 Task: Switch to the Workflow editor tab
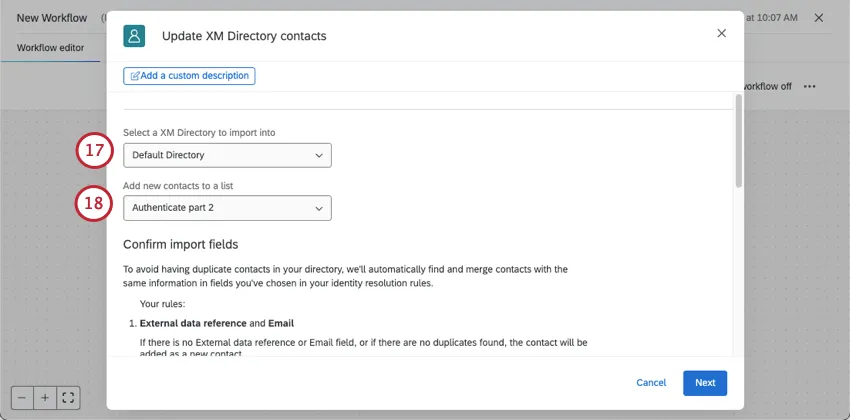50,47
